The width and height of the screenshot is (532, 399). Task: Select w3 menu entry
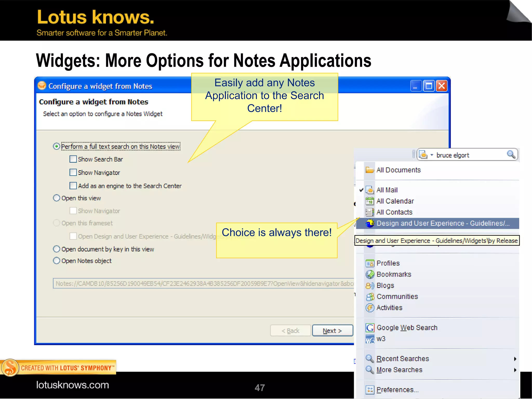437,339
